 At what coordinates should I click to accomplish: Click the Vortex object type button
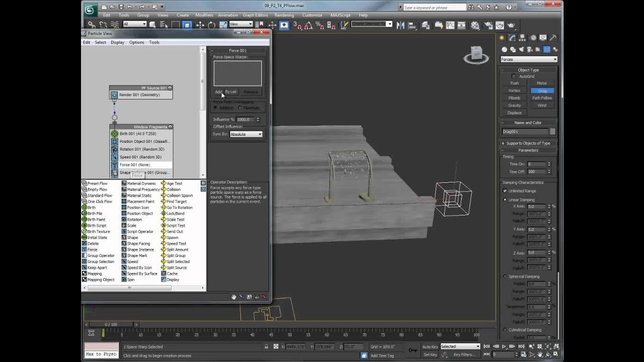click(514, 90)
